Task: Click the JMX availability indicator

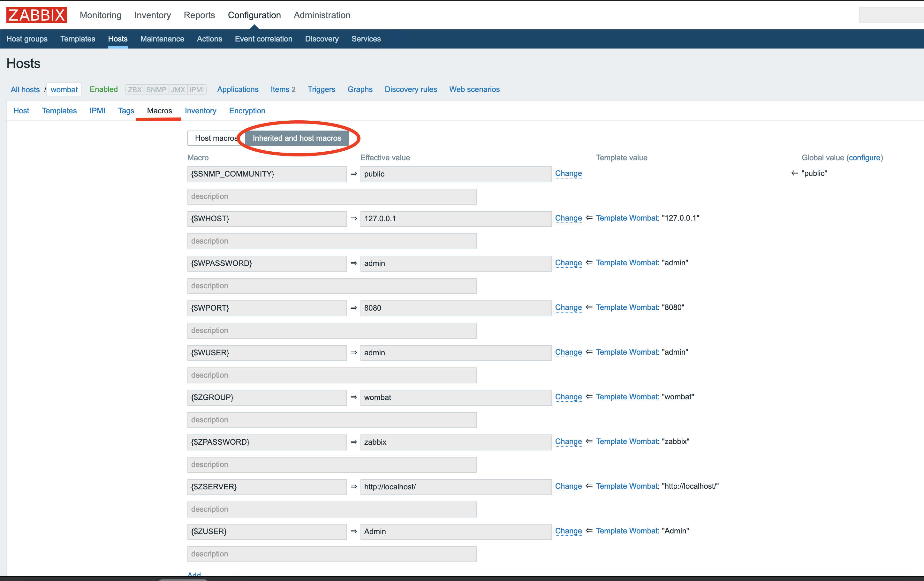Action: click(x=178, y=89)
